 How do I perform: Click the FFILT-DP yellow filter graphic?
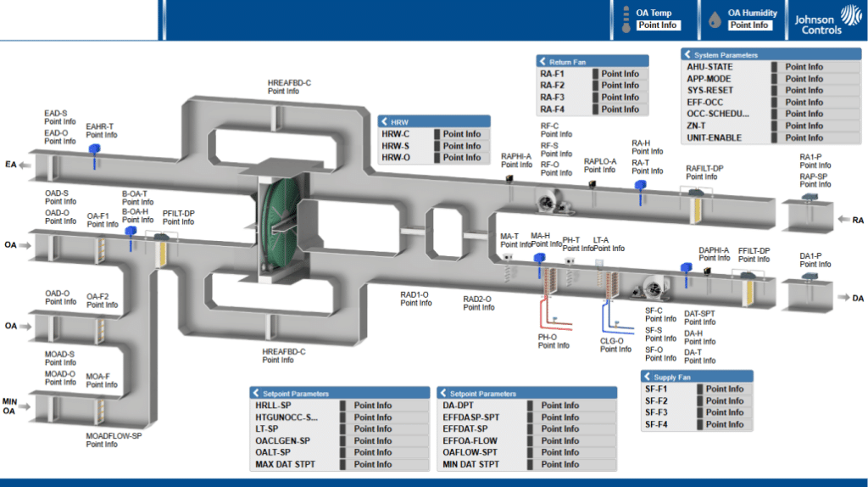coord(749,293)
